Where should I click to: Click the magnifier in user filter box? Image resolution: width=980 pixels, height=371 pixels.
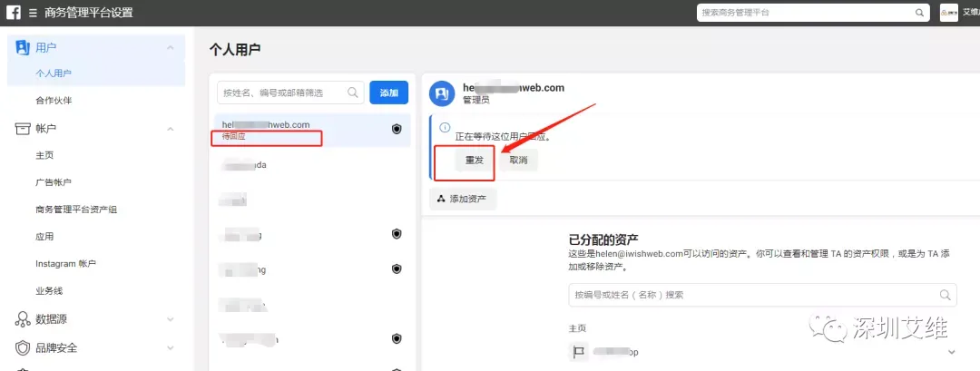point(353,93)
